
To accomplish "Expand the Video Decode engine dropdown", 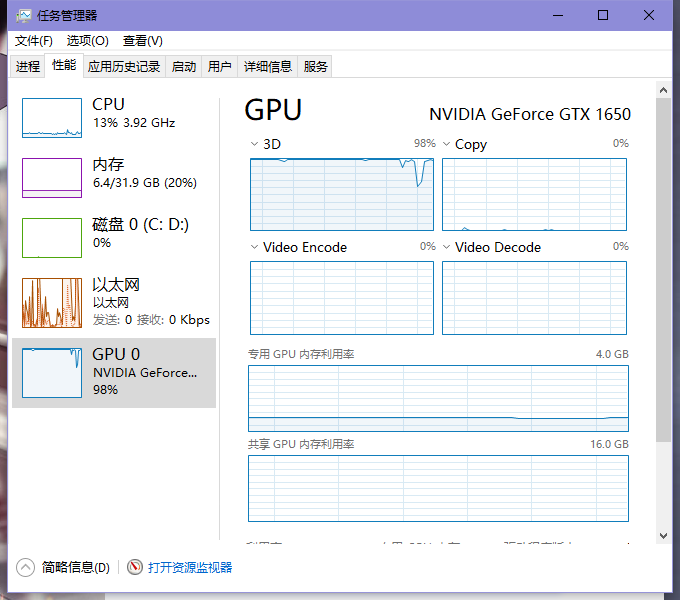I will pyautogui.click(x=447, y=247).
